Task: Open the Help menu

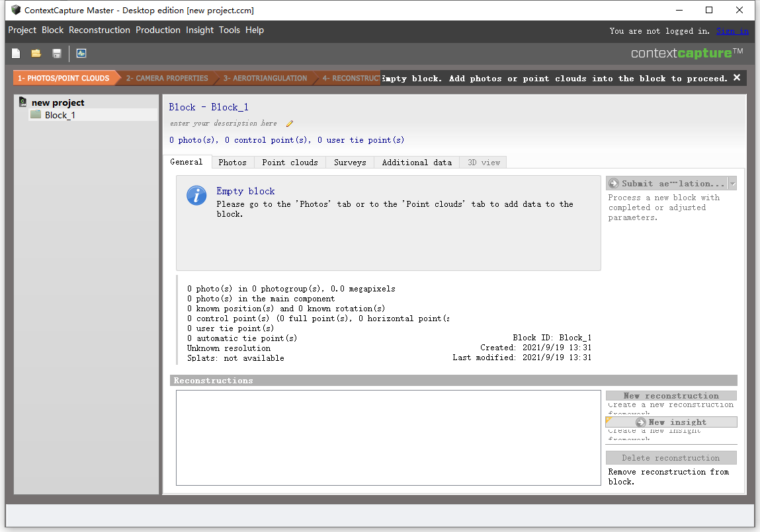Action: point(255,30)
